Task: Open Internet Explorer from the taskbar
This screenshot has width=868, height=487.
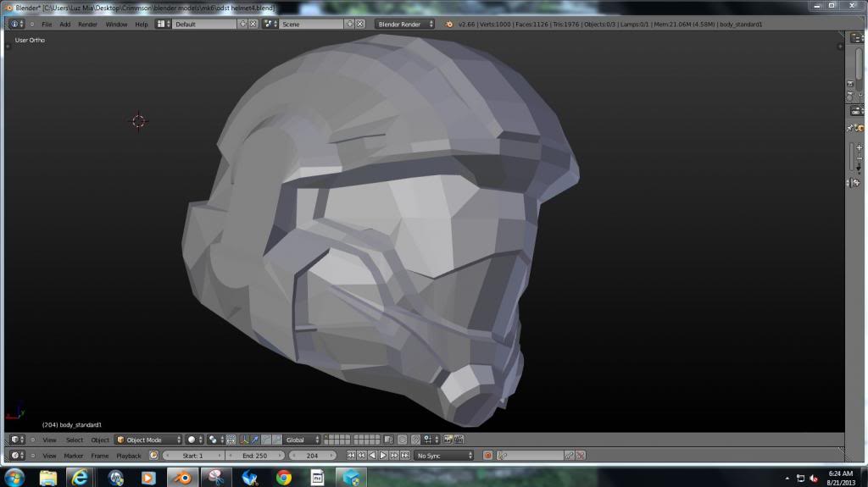Action: tap(80, 478)
